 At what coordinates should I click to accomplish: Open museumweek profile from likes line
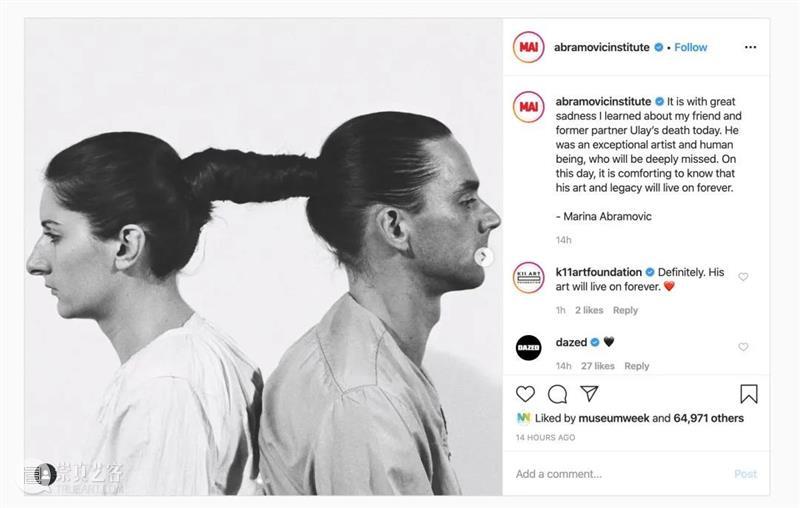[x=614, y=418]
